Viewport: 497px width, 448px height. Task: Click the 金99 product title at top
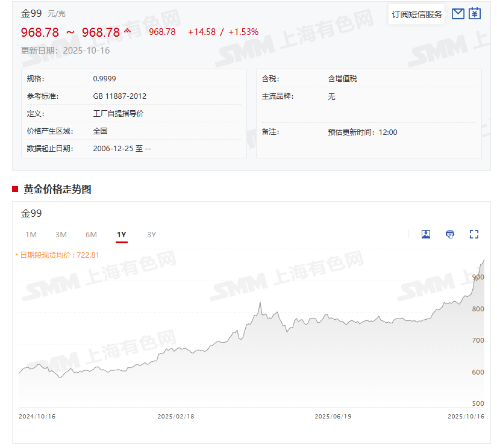[x=31, y=13]
